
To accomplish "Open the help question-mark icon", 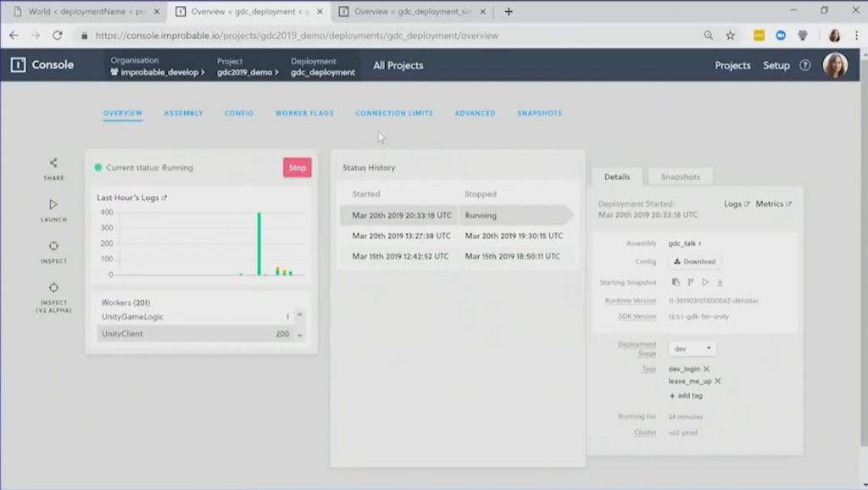I will (805, 65).
